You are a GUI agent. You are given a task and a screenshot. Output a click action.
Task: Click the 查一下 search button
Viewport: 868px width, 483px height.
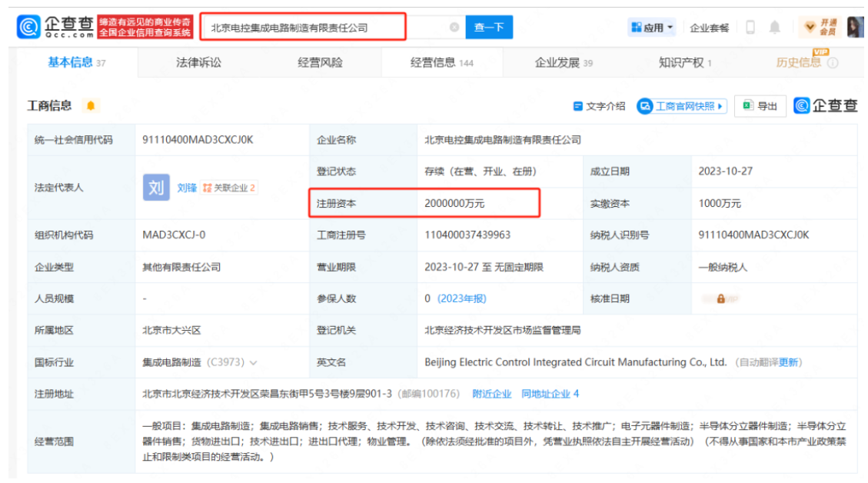pyautogui.click(x=489, y=27)
